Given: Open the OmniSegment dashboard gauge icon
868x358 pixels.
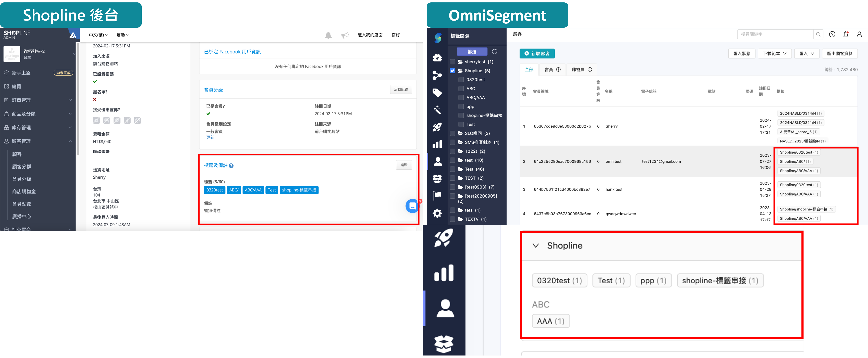Looking at the screenshot, I should click(x=437, y=58).
